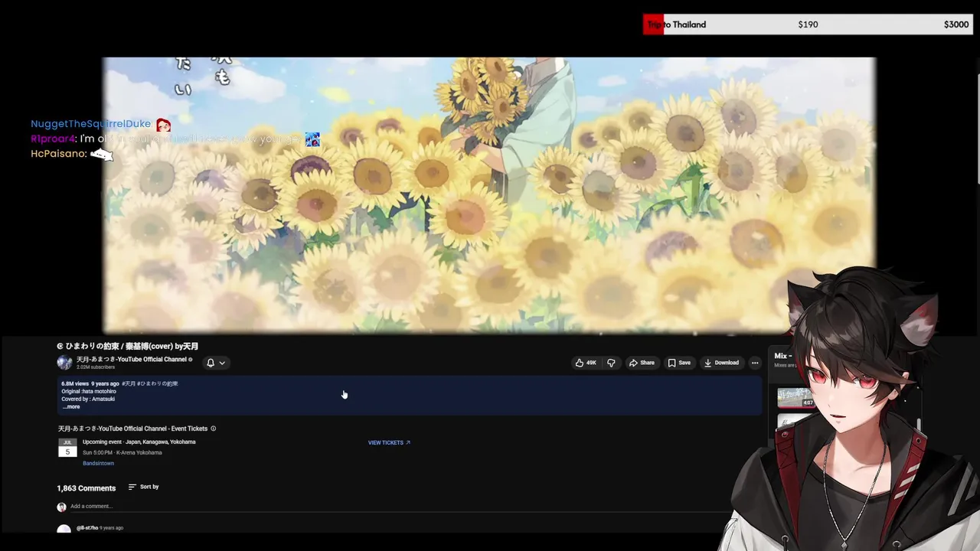980x551 pixels.
Task: Click NuggetTheSquirrelDuke chat username
Action: click(x=90, y=124)
